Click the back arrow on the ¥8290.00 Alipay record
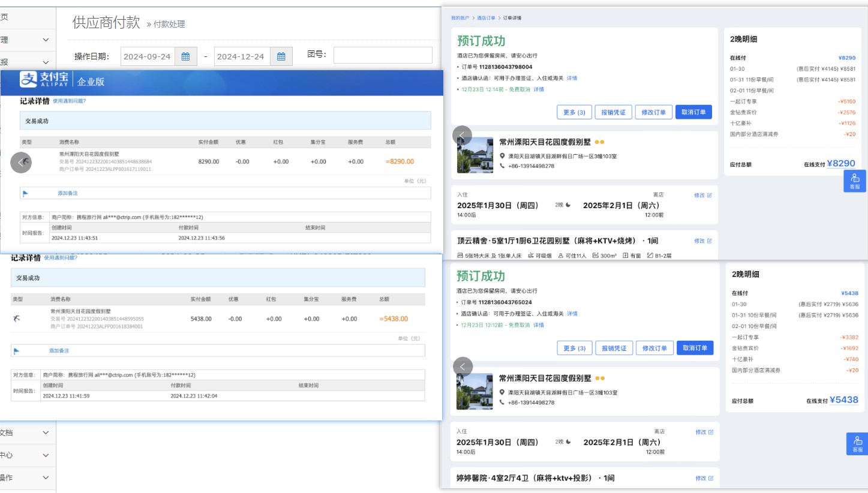 click(x=21, y=163)
